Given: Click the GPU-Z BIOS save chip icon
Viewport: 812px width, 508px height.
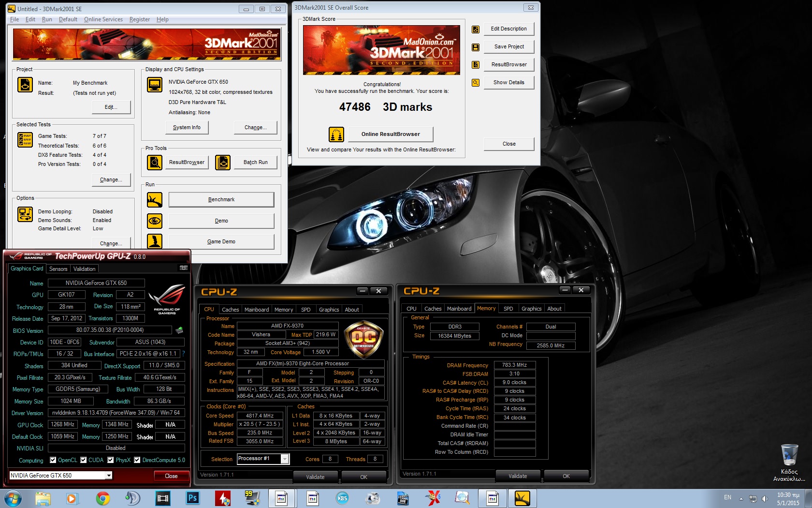Looking at the screenshot, I should [179, 330].
